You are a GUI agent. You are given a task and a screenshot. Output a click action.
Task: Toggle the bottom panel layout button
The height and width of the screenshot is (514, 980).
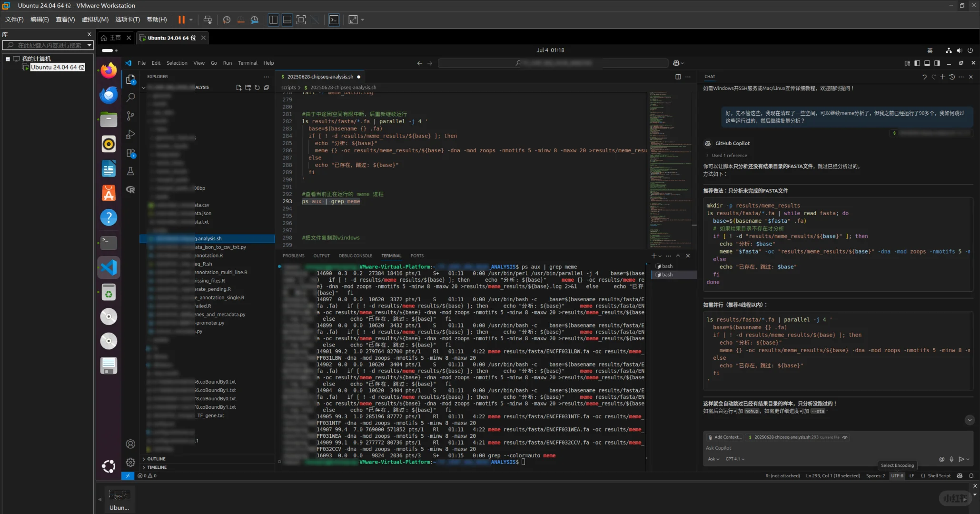point(927,63)
